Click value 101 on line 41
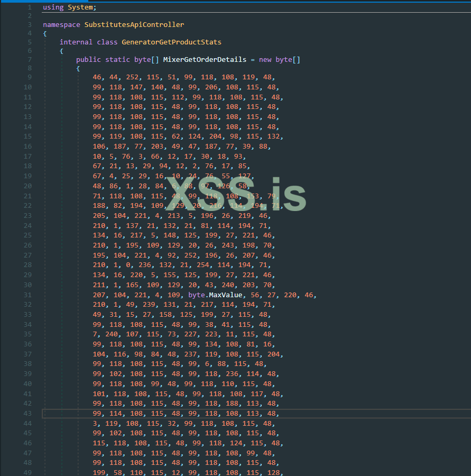This screenshot has height=476, width=471. tap(99, 393)
